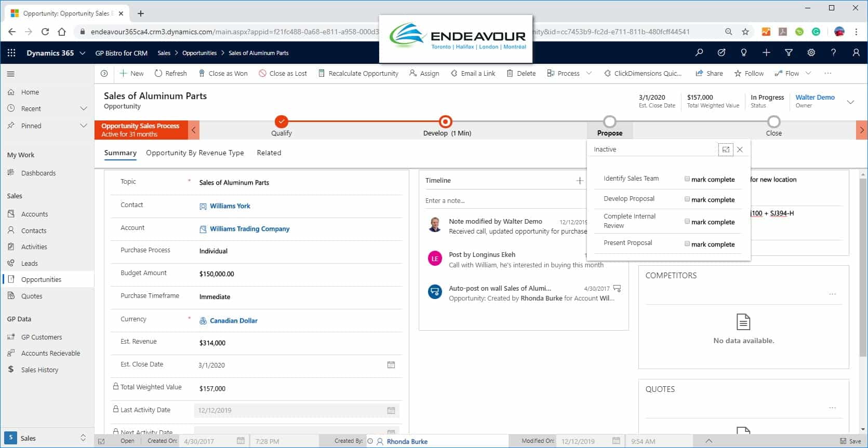The width and height of the screenshot is (868, 448).
Task: Open the Est. Close Date calendar picker
Action: (391, 365)
